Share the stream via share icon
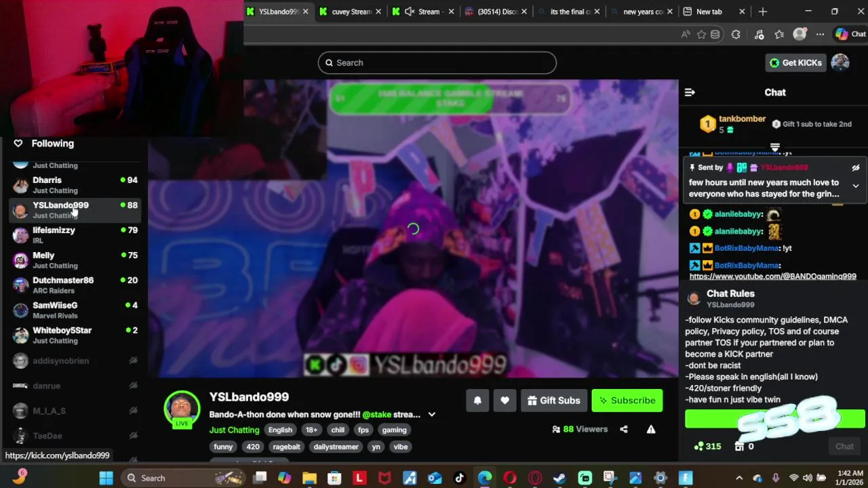Screen dimensions: 868x488 coord(624,429)
